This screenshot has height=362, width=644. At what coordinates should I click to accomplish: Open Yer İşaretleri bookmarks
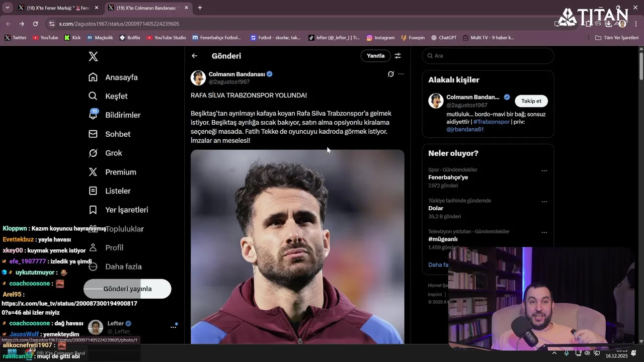point(93,210)
